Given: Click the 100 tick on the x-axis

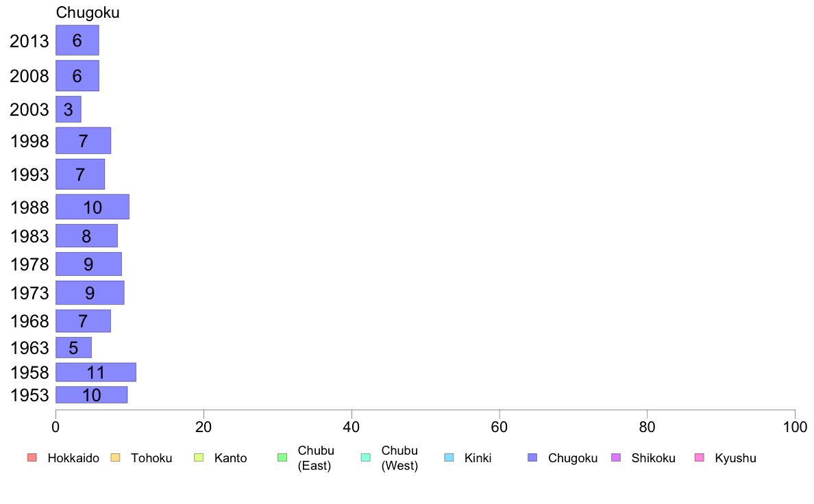Looking at the screenshot, I should click(795, 427).
